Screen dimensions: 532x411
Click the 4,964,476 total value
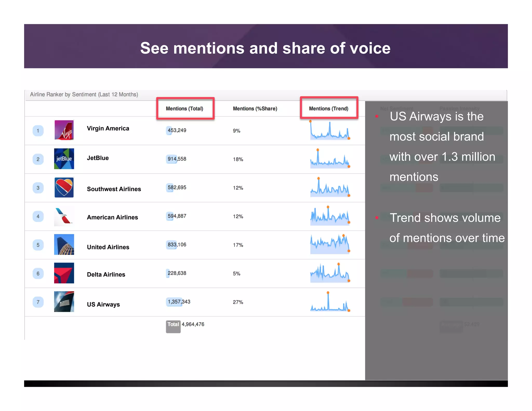click(x=193, y=324)
